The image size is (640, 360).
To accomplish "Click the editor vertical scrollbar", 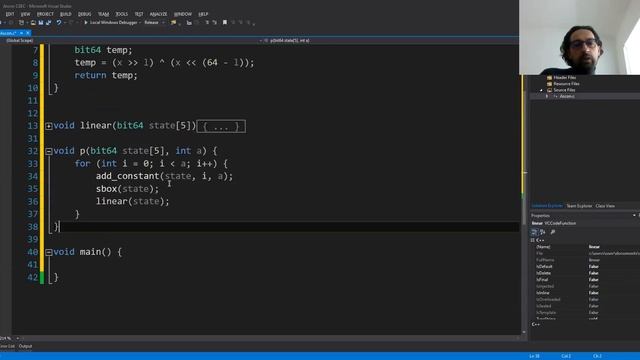I will coord(524,190).
